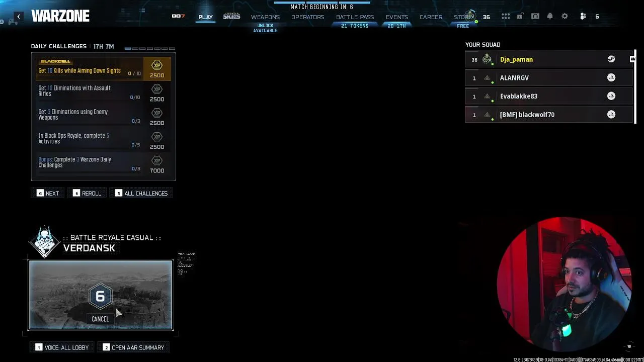Open the headset voice chat icon
The width and height of the screenshot is (644, 362).
(535, 17)
